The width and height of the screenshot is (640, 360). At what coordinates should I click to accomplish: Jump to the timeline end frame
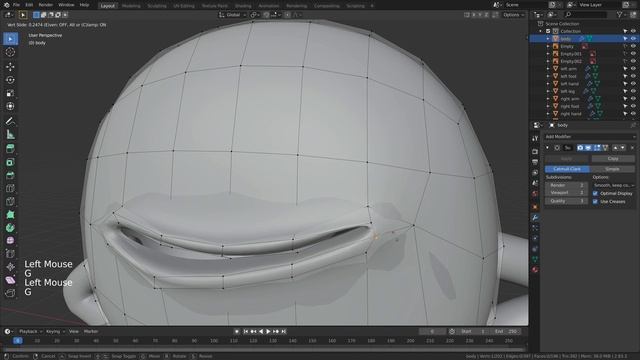(284, 331)
